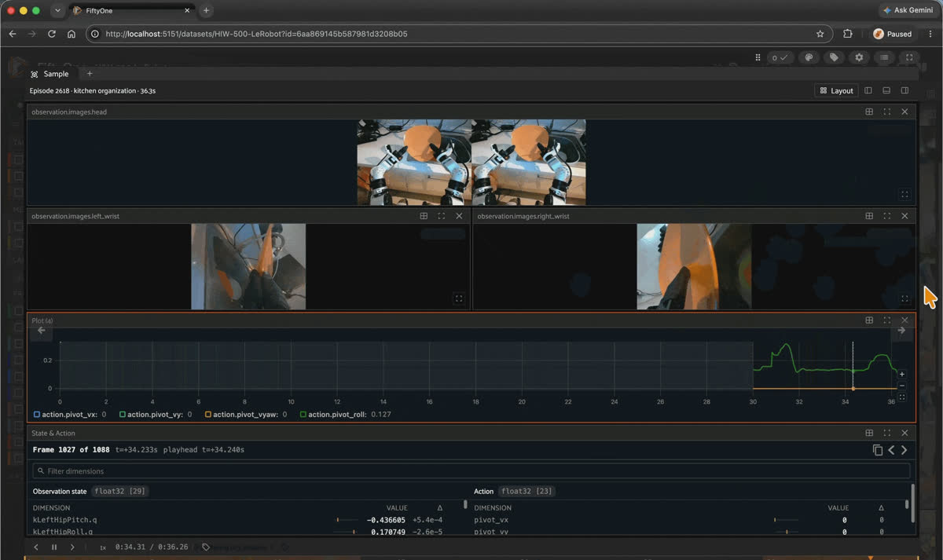Viewport: 943px width, 560px height.
Task: Select the Sample tab
Action: point(50,74)
